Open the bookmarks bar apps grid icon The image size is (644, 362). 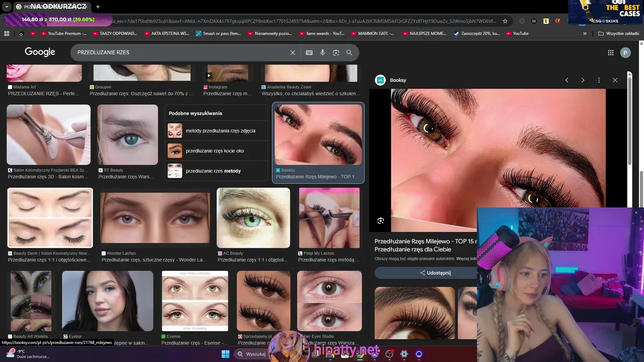tap(7, 34)
